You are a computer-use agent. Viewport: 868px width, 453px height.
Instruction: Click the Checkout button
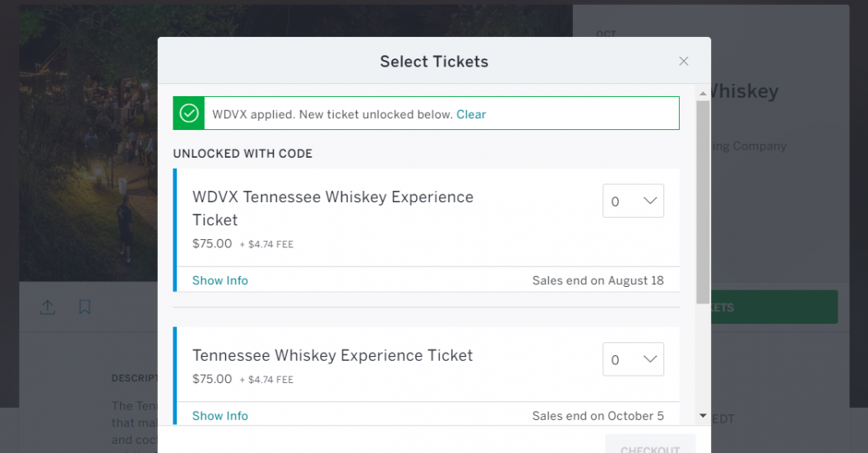pyautogui.click(x=649, y=448)
